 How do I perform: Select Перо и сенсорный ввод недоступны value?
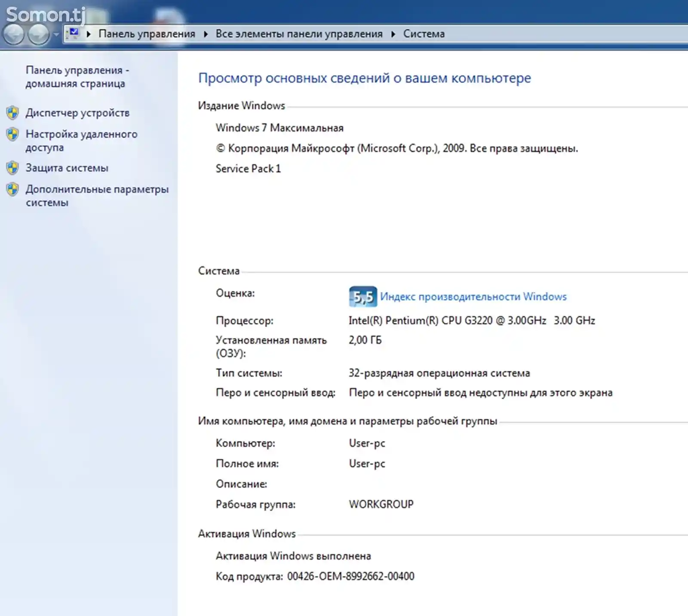click(x=481, y=393)
